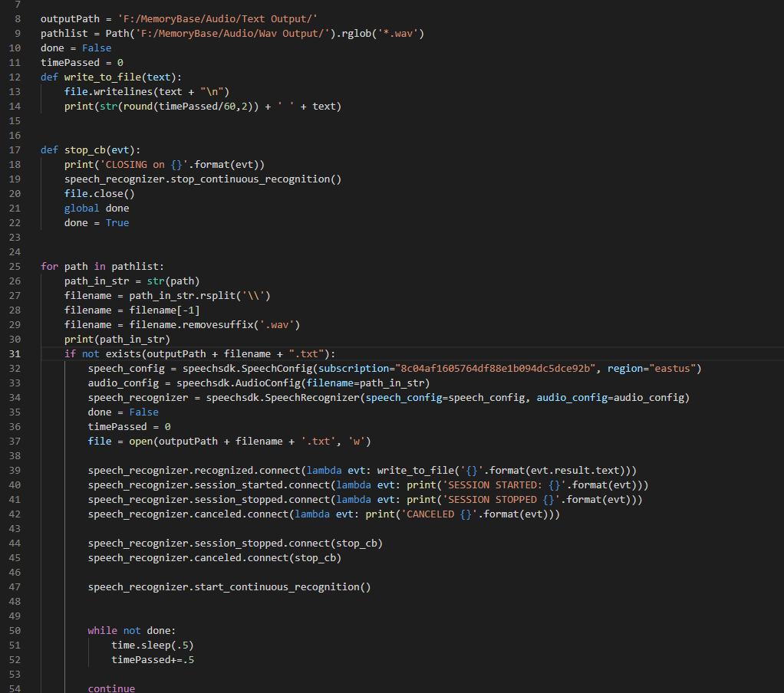Click speechsdk.SpeechRecognizer on line 34

tap(282, 397)
